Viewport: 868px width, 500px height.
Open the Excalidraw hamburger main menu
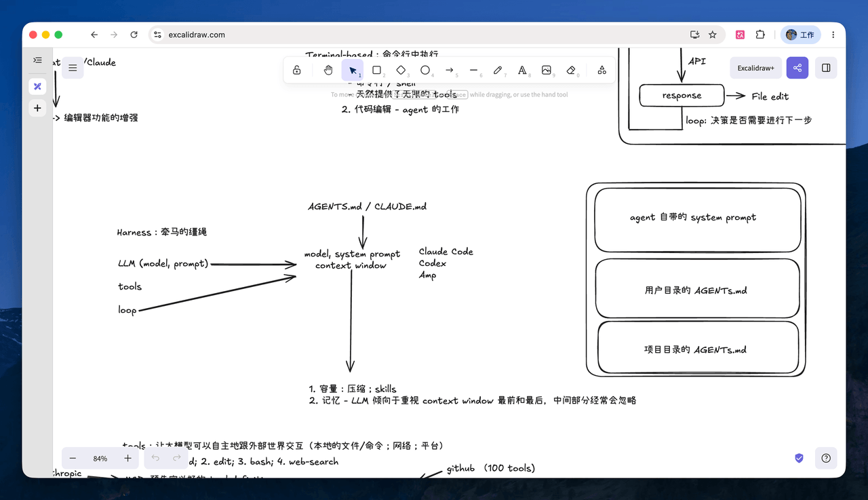click(73, 68)
